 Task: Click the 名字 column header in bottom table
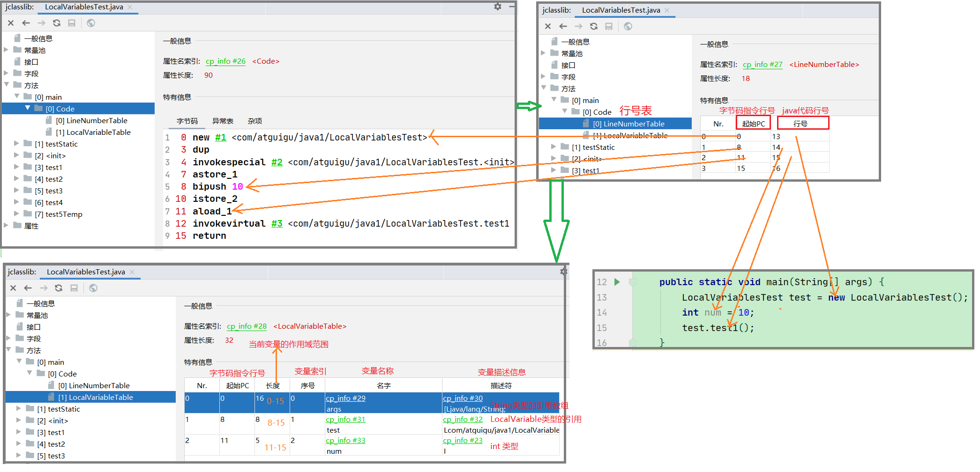pyautogui.click(x=383, y=386)
